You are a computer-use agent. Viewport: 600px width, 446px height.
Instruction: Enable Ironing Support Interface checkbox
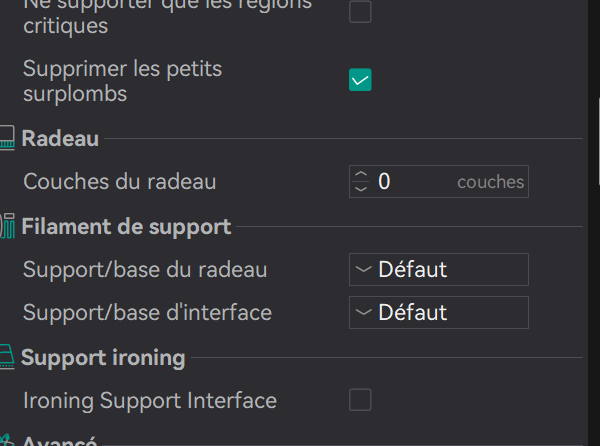click(360, 400)
